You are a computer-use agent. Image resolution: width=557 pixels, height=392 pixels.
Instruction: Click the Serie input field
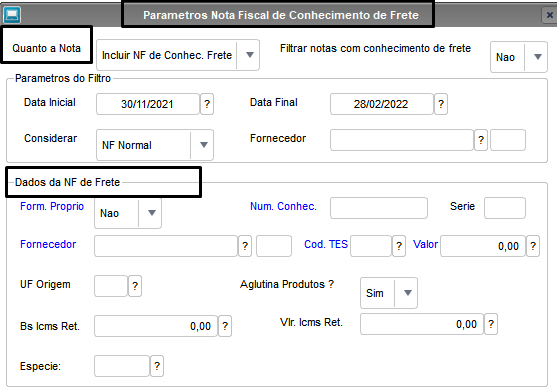point(505,208)
